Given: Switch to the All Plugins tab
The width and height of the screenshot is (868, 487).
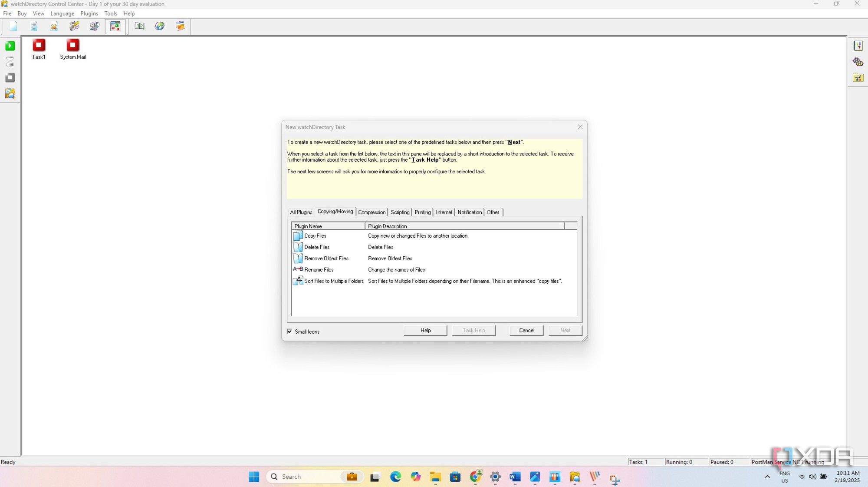Looking at the screenshot, I should click(x=301, y=212).
